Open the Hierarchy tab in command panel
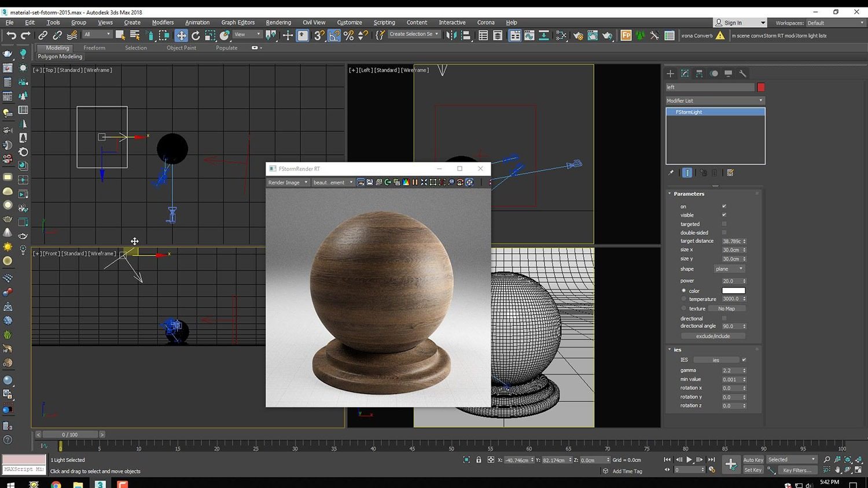 [x=699, y=73]
